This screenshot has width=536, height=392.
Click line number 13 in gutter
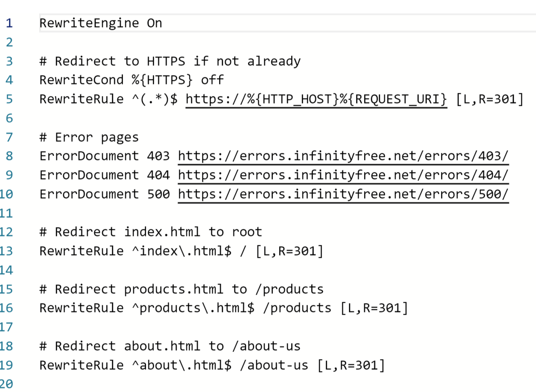point(6,252)
